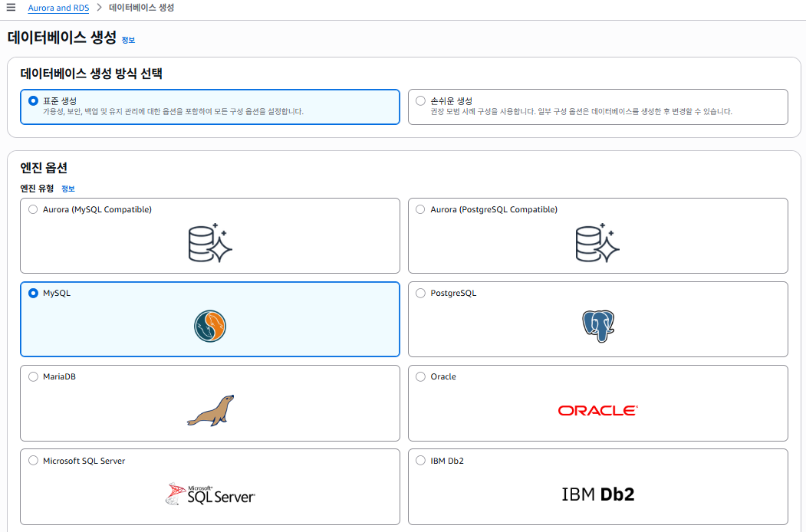This screenshot has width=806, height=532.
Task: Select the 손쉬운 생성 radio button
Action: tap(420, 100)
